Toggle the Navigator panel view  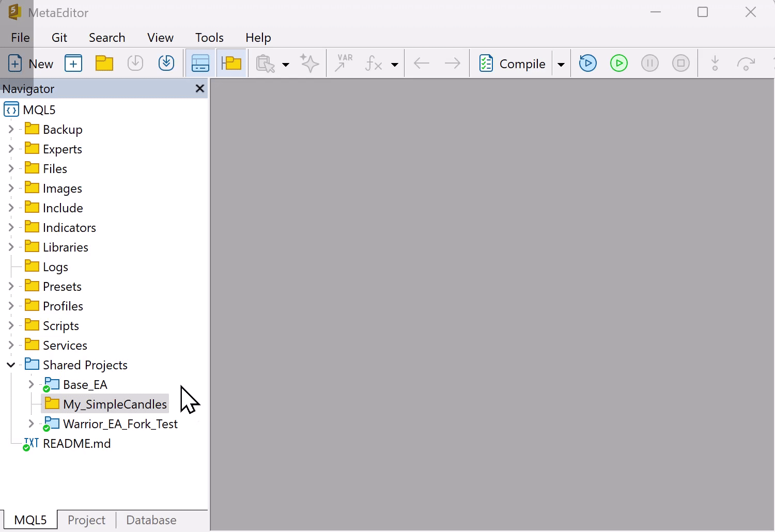click(231, 64)
